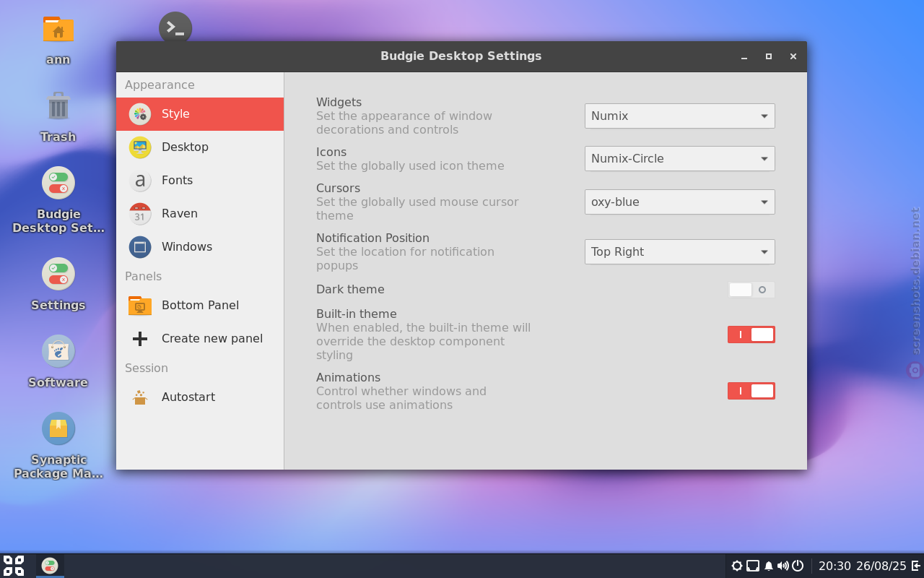This screenshot has width=924, height=578.
Task: Click the Widgets setting label
Action: 339,103
